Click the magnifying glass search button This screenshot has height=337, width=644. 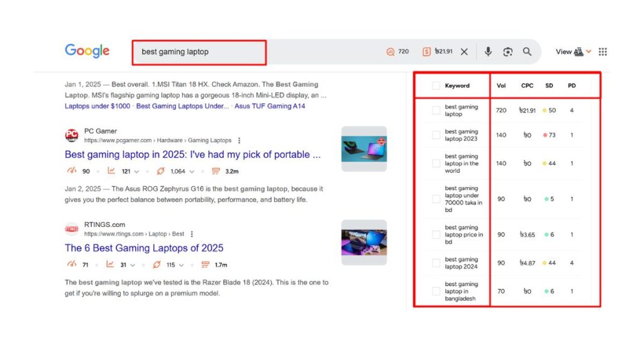point(527,52)
